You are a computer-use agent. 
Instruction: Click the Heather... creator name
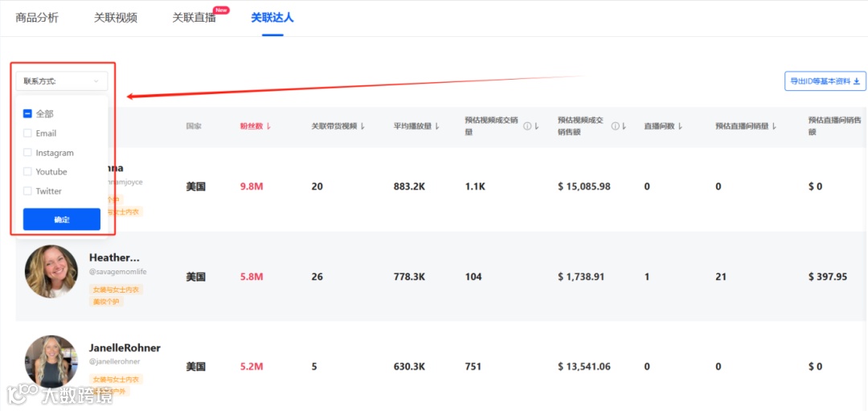(114, 257)
